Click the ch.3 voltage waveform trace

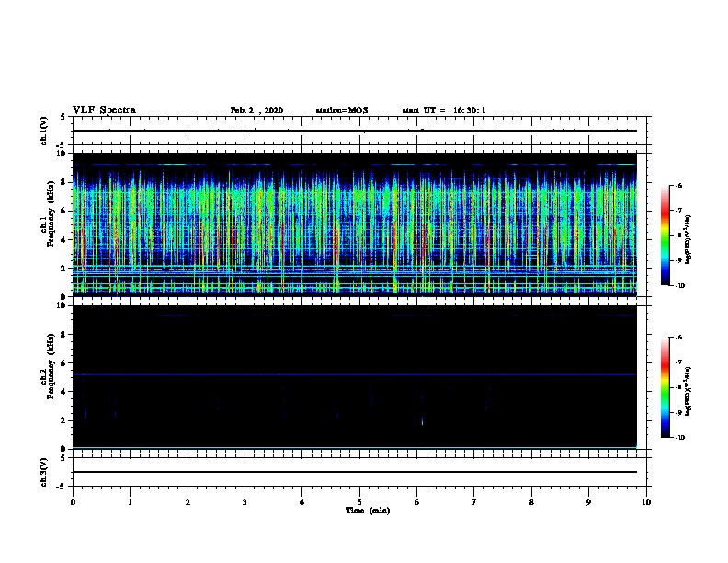coord(354,472)
